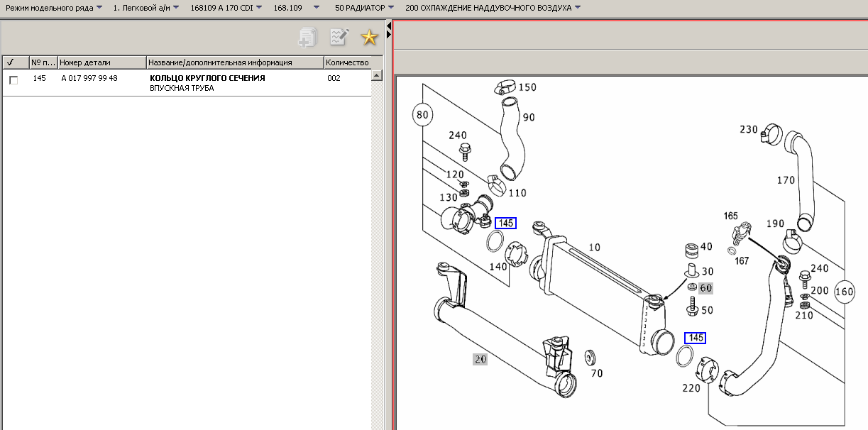The image size is (868, 430).
Task: Click circled group number 160 in diagram
Action: tap(845, 292)
